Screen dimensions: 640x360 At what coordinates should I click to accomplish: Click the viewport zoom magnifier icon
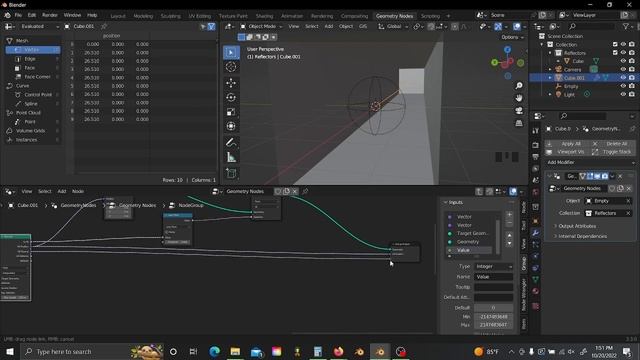[x=519, y=86]
